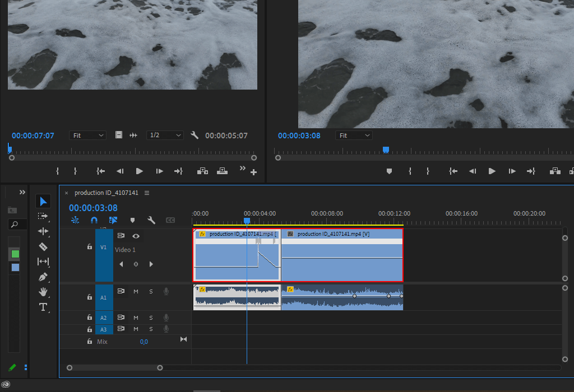Viewport: 574px width, 392px height.
Task: Click Overwrite button in source monitor
Action: [222, 171]
